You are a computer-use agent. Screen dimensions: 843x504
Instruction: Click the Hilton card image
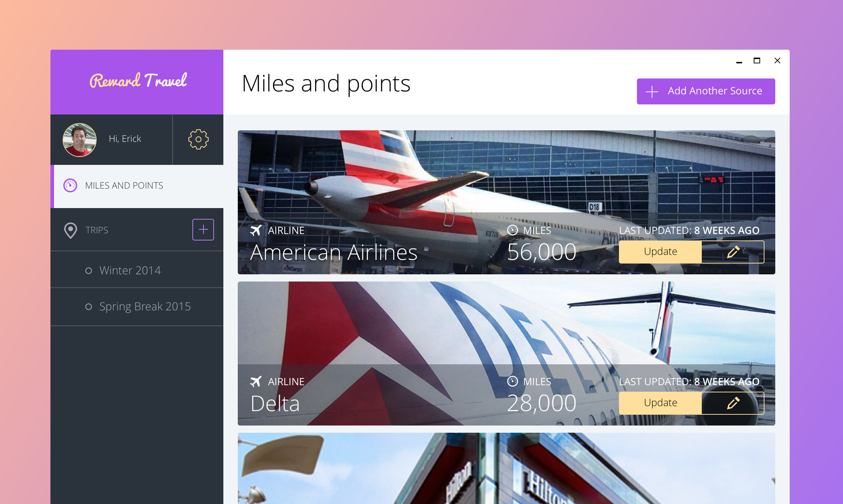coord(506,468)
